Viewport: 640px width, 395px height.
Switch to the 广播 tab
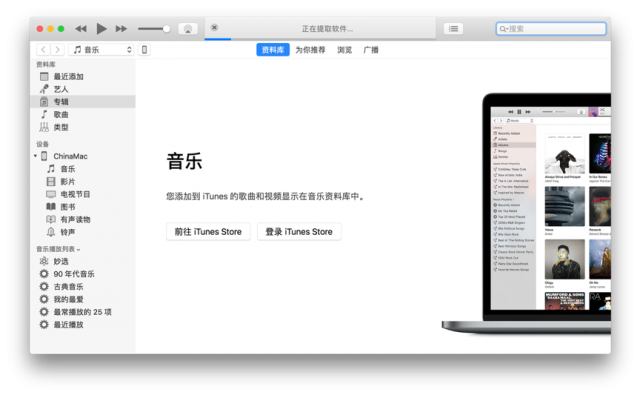click(371, 50)
